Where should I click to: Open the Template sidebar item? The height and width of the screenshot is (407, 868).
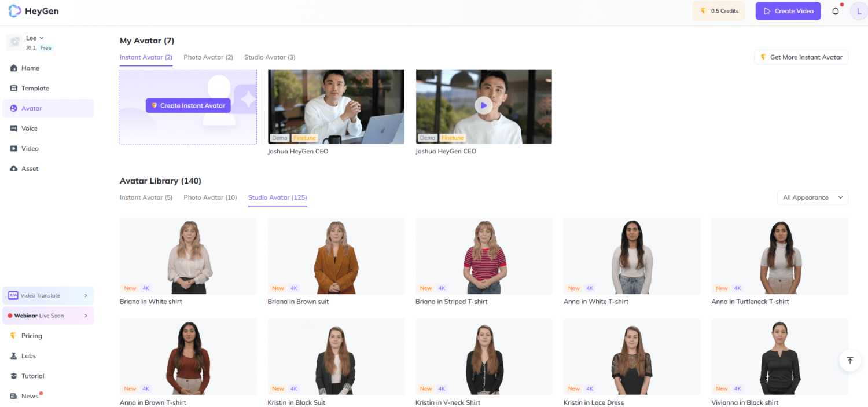35,89
